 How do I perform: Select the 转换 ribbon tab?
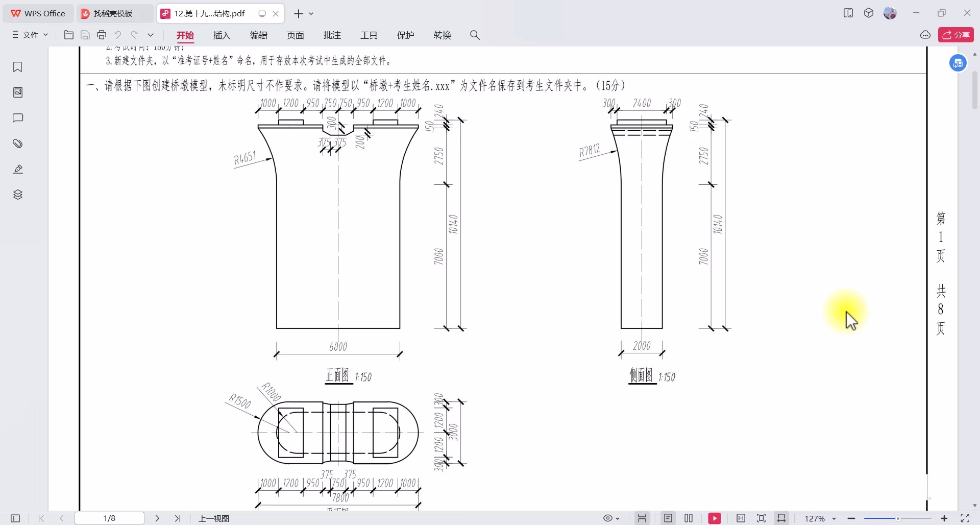[x=442, y=35]
